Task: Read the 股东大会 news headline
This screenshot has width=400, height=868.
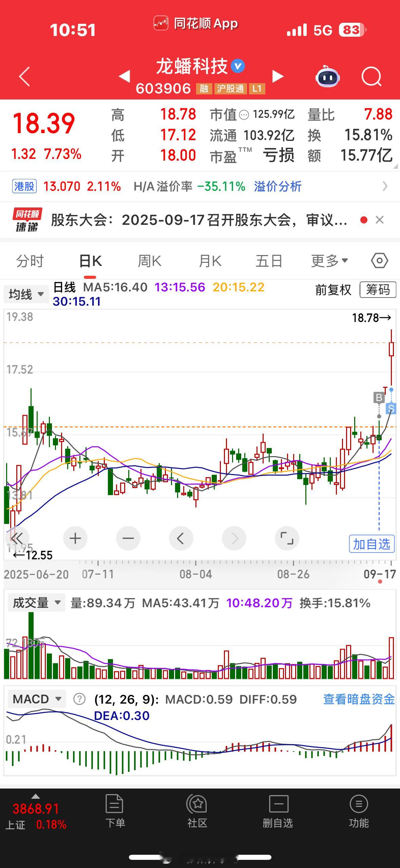Action: (x=199, y=220)
